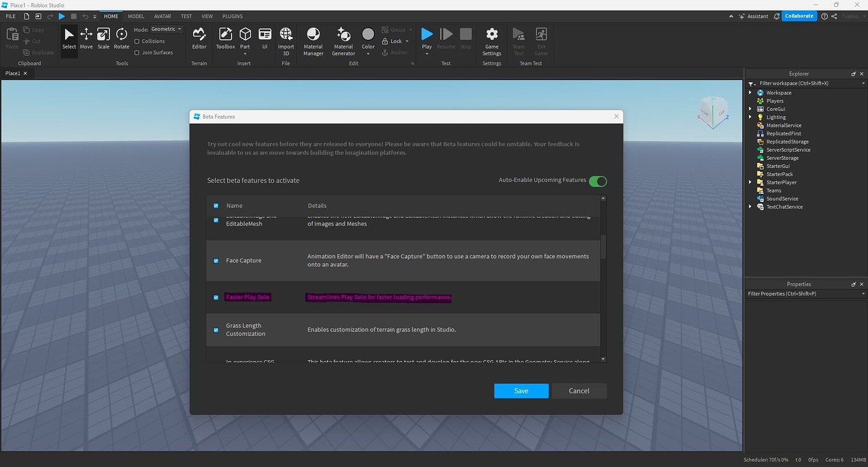868x467 pixels.
Task: Open the FILE menu
Action: (x=11, y=16)
